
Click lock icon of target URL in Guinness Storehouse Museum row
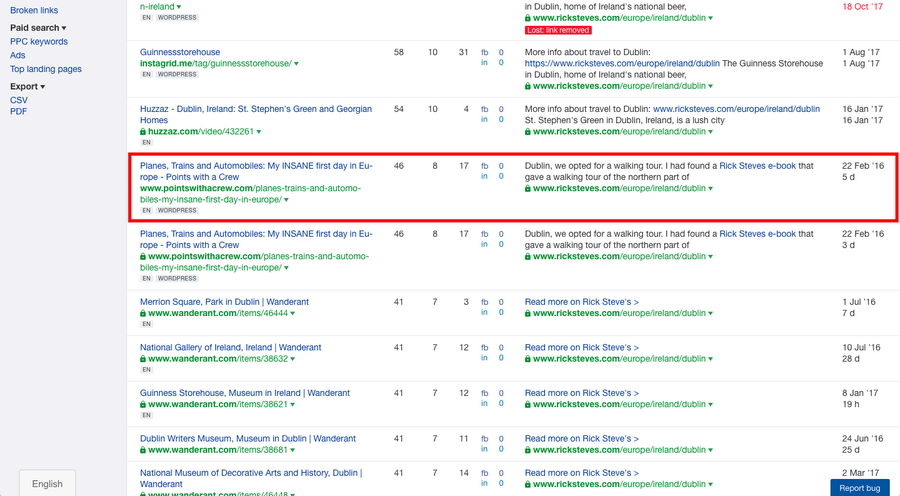point(527,404)
